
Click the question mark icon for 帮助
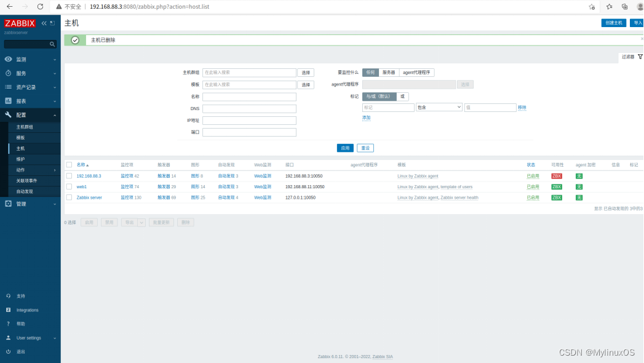tap(8, 324)
